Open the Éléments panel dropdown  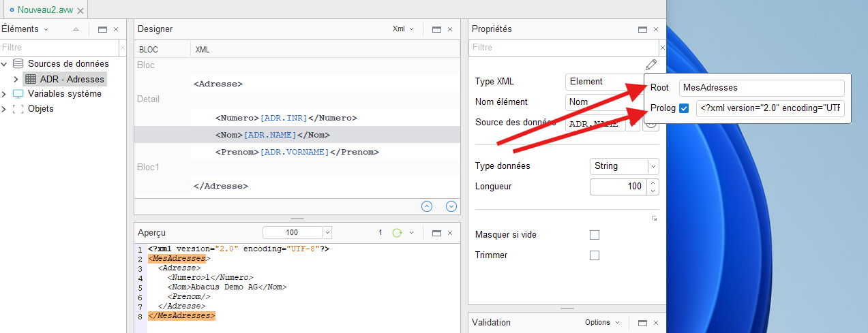pyautogui.click(x=46, y=29)
